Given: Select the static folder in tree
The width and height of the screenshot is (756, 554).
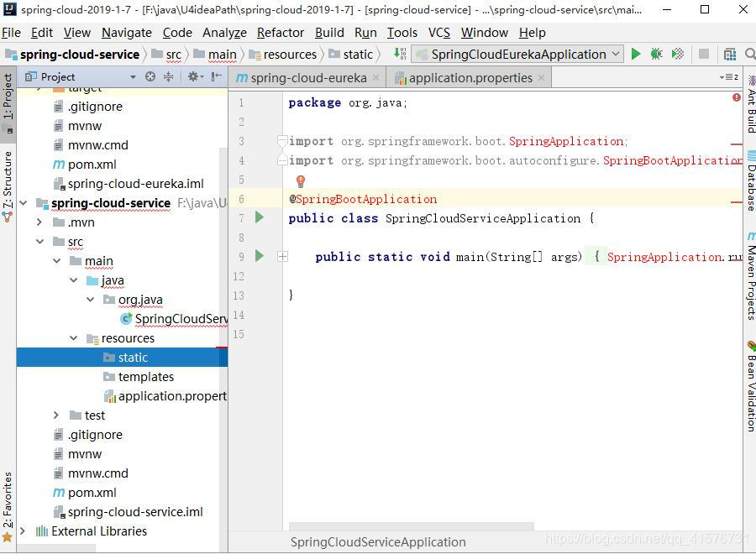Looking at the screenshot, I should 122,358.
